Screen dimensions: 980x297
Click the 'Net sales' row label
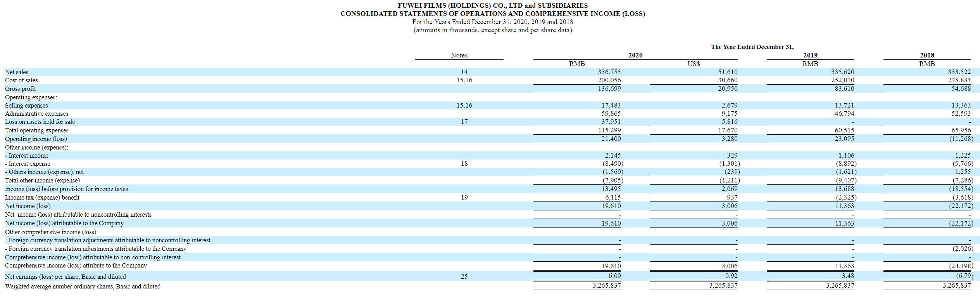(17, 72)
